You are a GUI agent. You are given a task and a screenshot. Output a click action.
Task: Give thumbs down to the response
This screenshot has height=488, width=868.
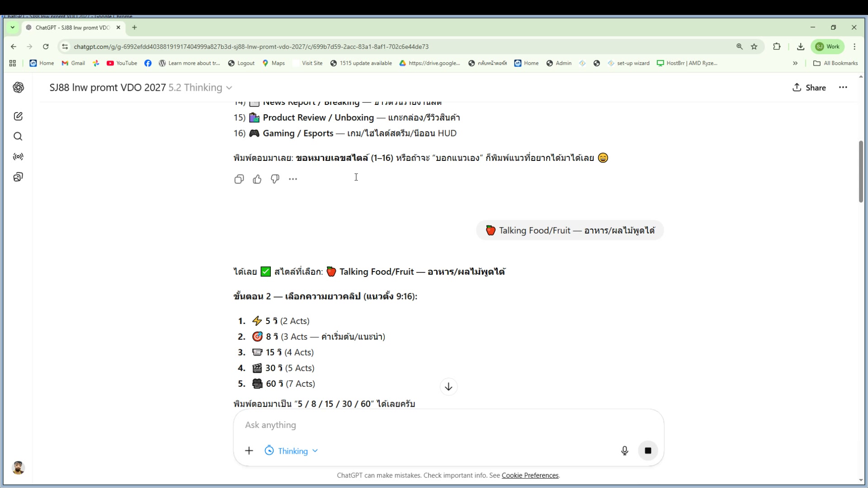tap(275, 179)
